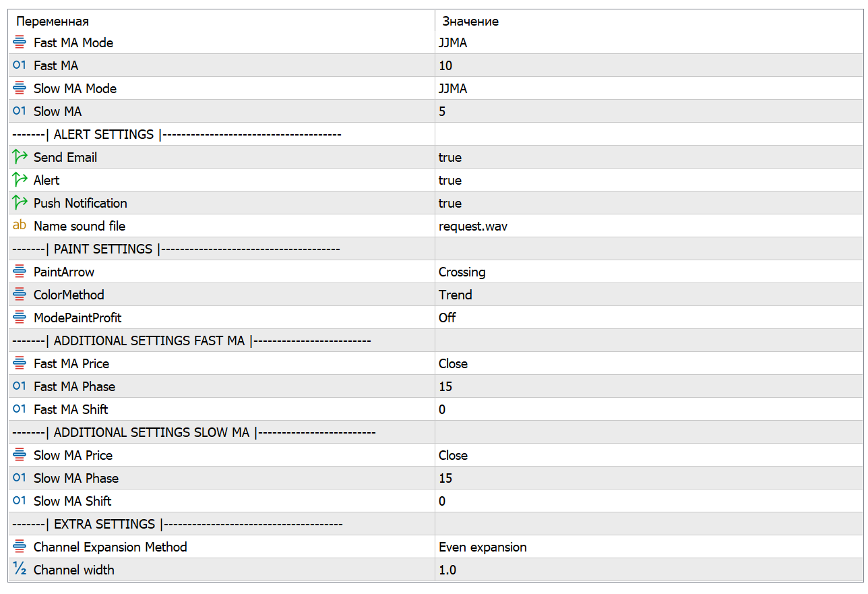This screenshot has width=868, height=594.
Task: Open the ColorMethod Trend value dropdown
Action: coord(456,295)
